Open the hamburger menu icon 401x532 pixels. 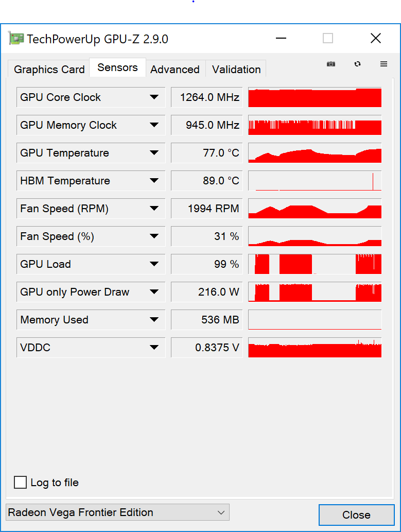(383, 64)
